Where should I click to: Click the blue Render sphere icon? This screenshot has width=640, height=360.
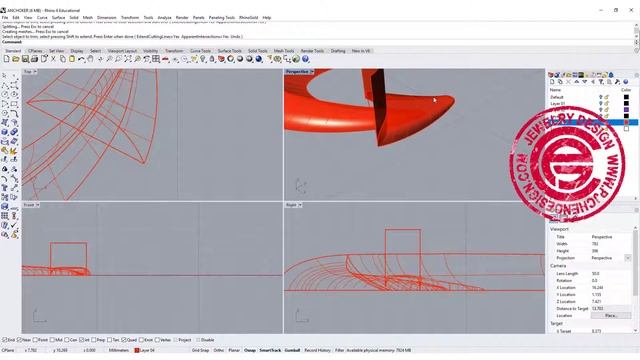[x=259, y=59]
